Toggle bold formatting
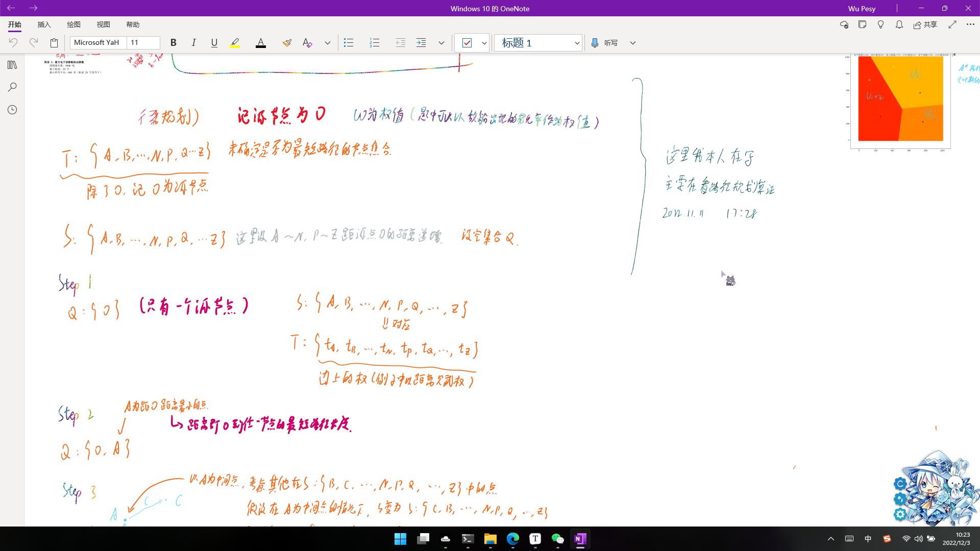This screenshot has width=980, height=551. (x=174, y=43)
